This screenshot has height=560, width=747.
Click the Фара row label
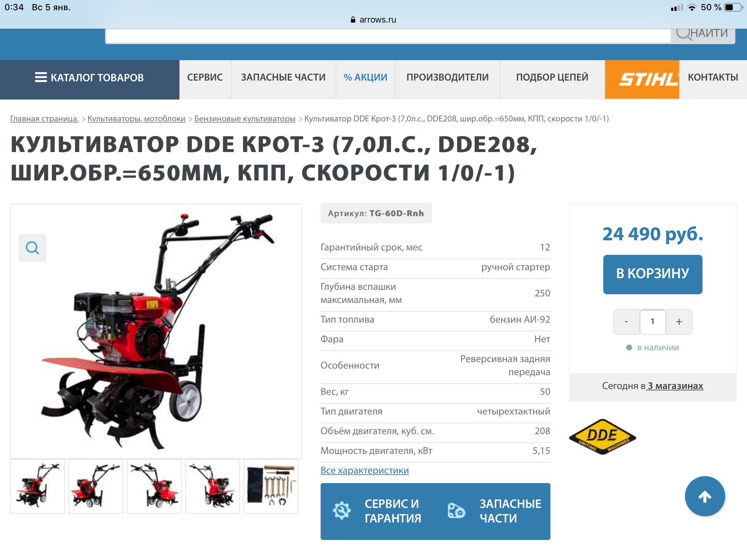pos(332,339)
